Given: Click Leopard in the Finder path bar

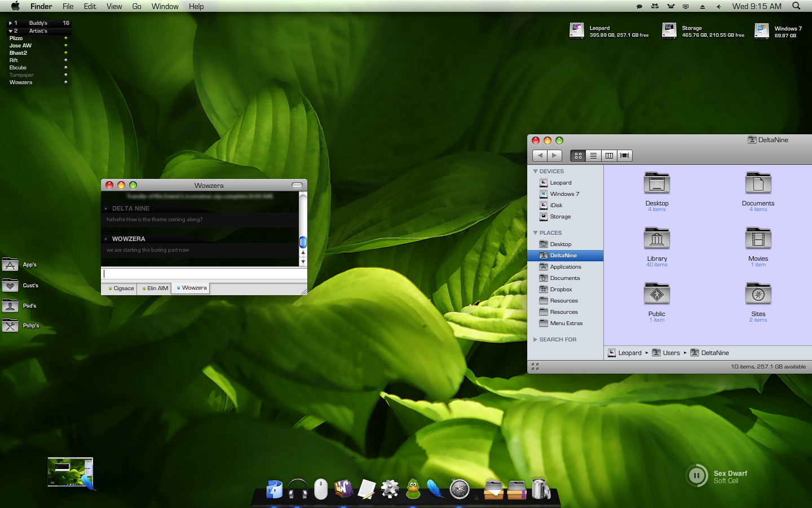Looking at the screenshot, I should coord(625,353).
